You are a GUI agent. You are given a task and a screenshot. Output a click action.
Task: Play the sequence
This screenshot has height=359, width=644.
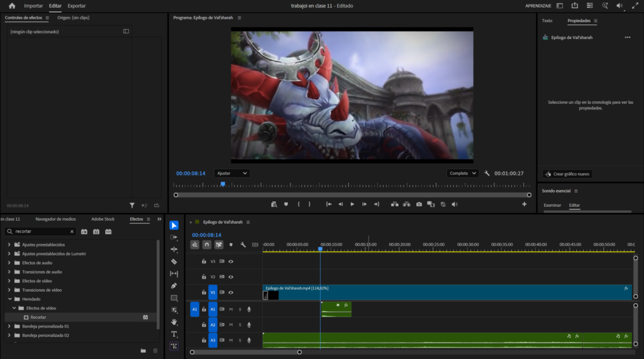[352, 204]
